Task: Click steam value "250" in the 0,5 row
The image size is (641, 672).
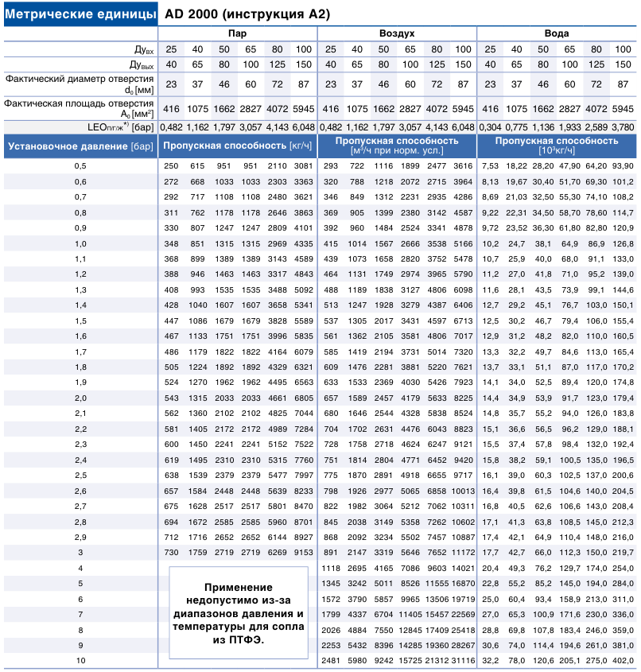Action: (171, 166)
